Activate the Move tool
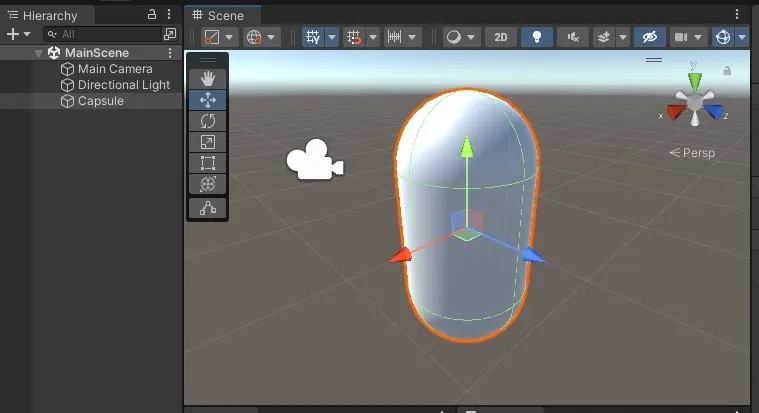The width and height of the screenshot is (759, 413). point(208,100)
